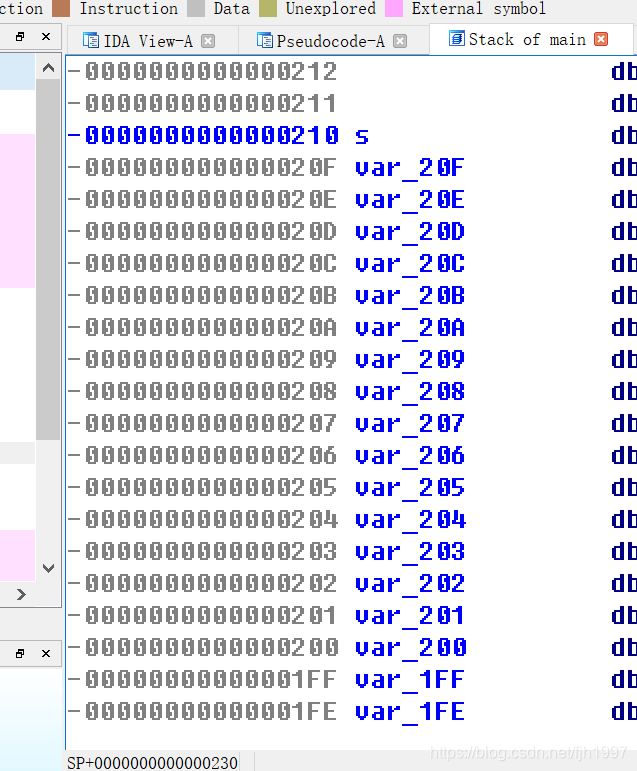
Task: Select variable var_202
Action: tap(409, 584)
